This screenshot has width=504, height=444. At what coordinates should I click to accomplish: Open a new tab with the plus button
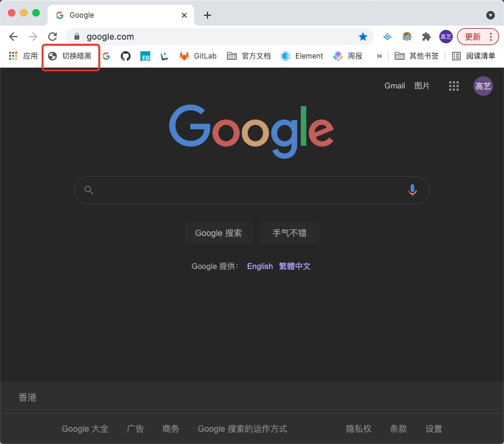pyautogui.click(x=207, y=15)
